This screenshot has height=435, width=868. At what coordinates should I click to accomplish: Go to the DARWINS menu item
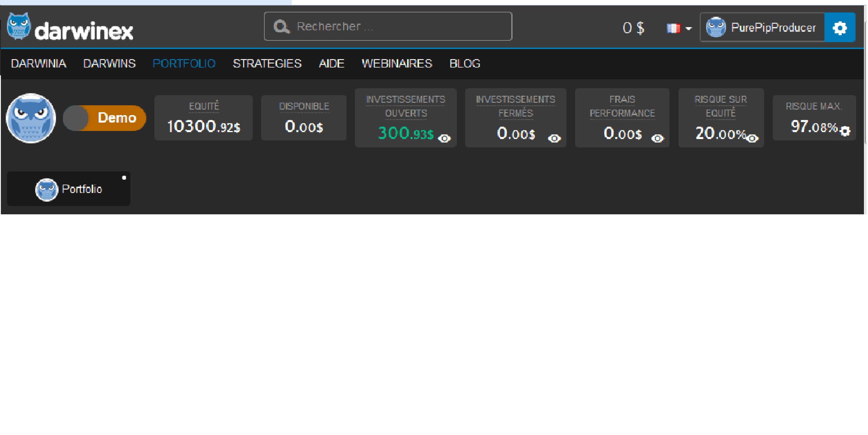point(109,63)
